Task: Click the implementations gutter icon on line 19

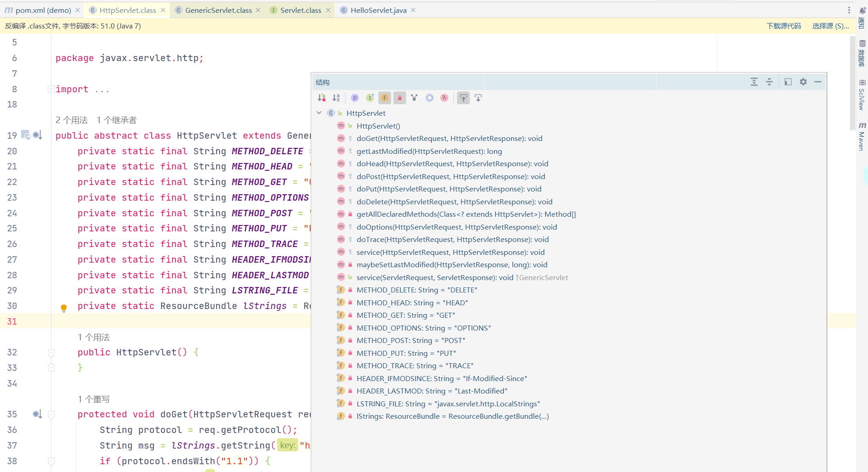Action: (x=38, y=135)
